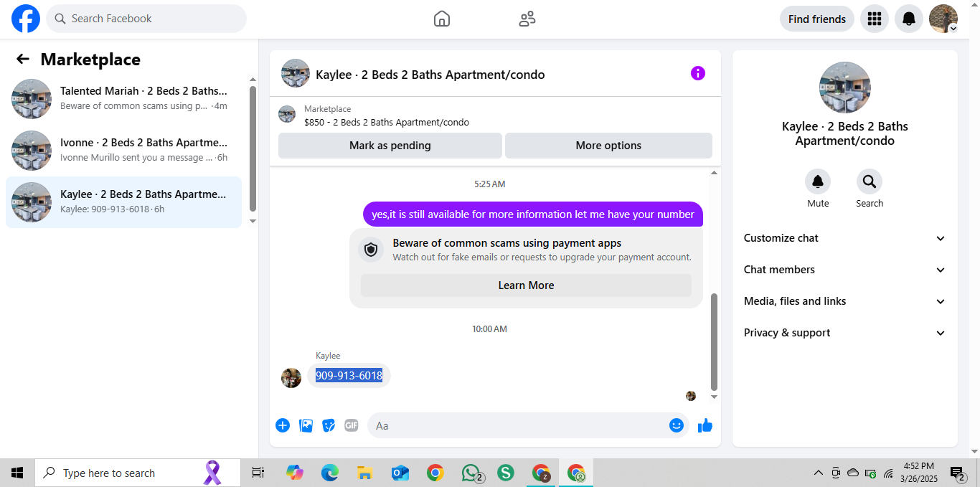Open the Facebook logo home link

pyautogui.click(x=26, y=19)
